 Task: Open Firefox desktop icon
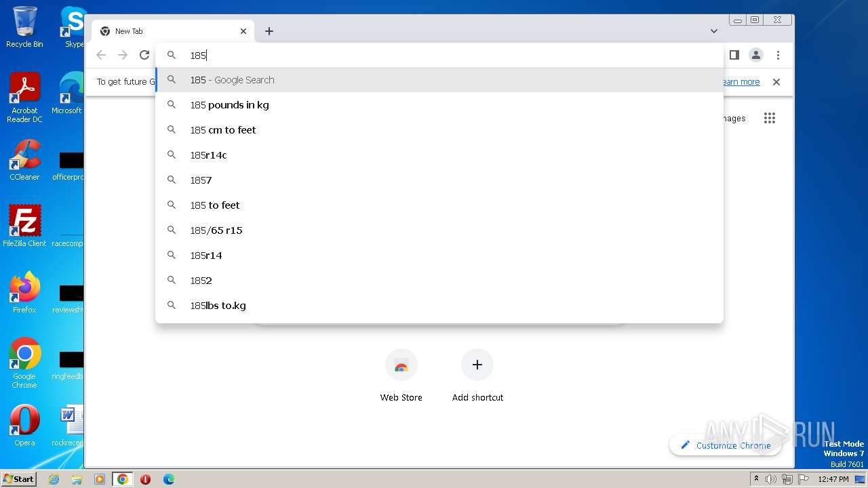[24, 292]
